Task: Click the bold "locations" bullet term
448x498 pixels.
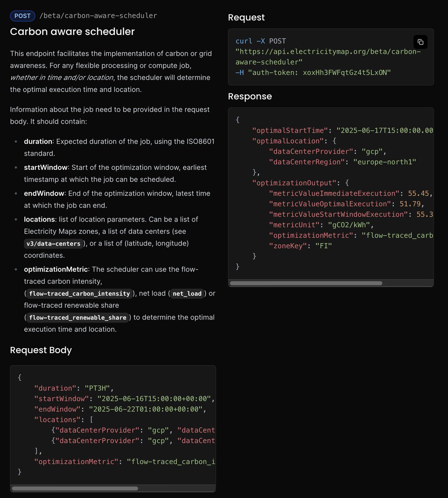Action: [x=39, y=219]
